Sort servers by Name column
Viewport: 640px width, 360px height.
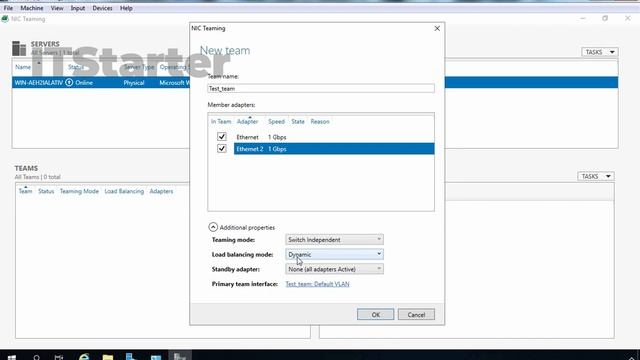(x=23, y=67)
